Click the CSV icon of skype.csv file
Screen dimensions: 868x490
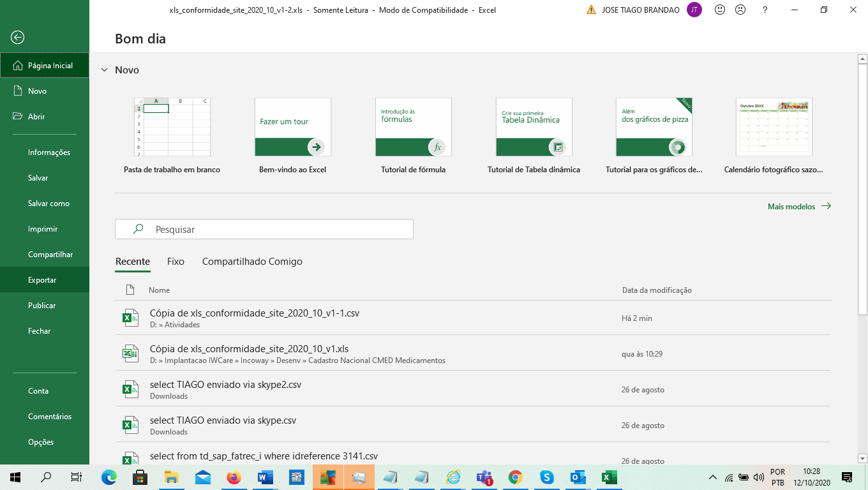(x=131, y=425)
